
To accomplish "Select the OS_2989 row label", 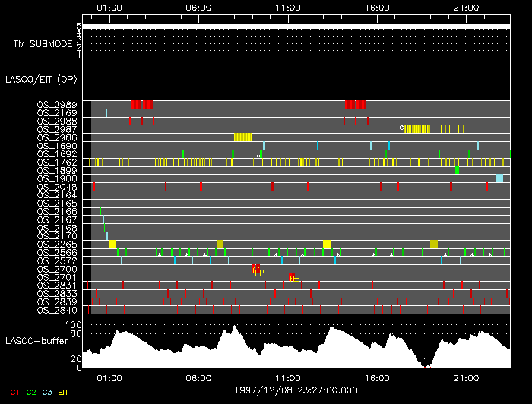I will coord(57,104).
